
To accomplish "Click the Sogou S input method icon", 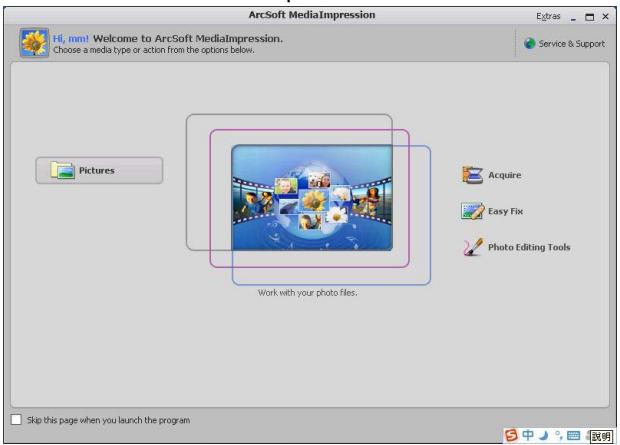I will [511, 435].
